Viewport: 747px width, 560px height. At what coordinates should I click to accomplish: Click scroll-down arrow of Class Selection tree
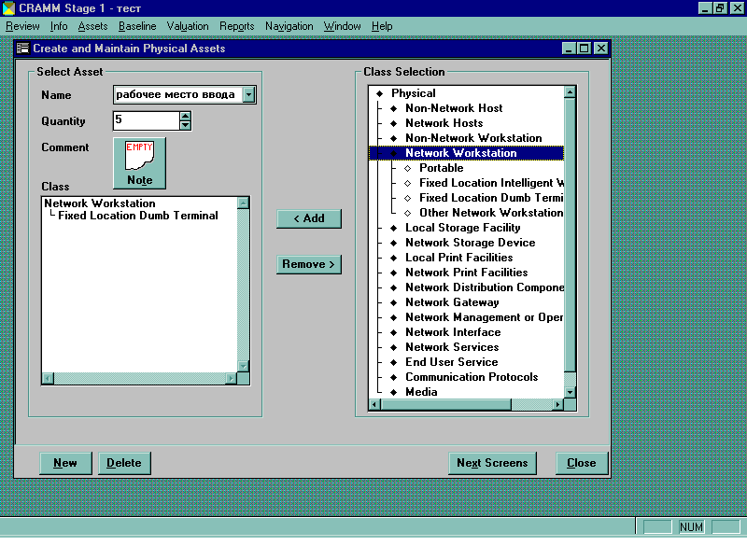point(570,392)
